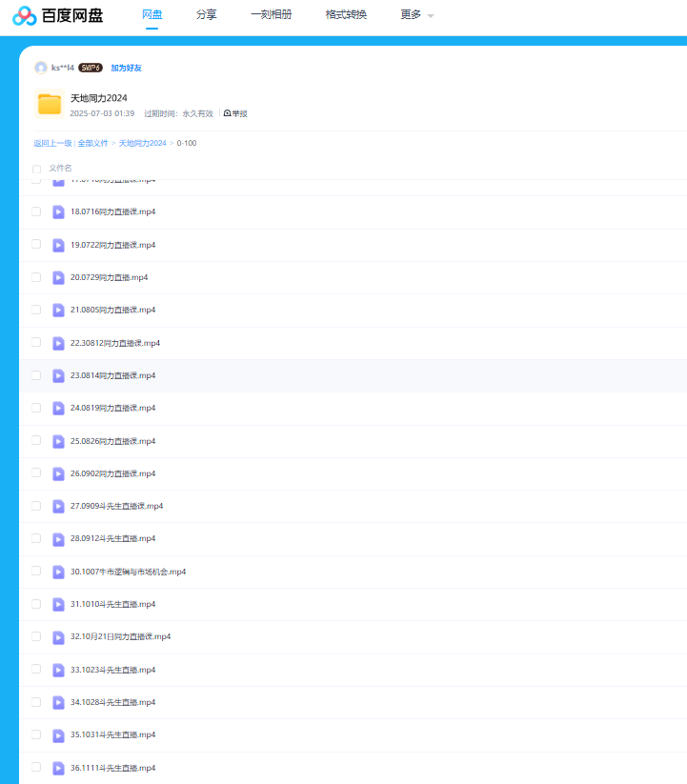687x784 pixels.
Task: Click the Baidu Netdisk logo icon
Action: coord(25,15)
